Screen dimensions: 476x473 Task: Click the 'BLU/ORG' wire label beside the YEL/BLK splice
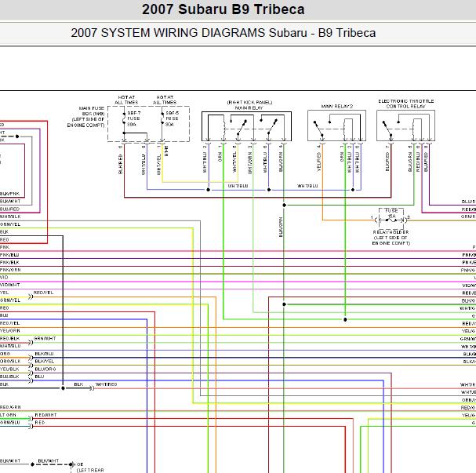click(45, 369)
